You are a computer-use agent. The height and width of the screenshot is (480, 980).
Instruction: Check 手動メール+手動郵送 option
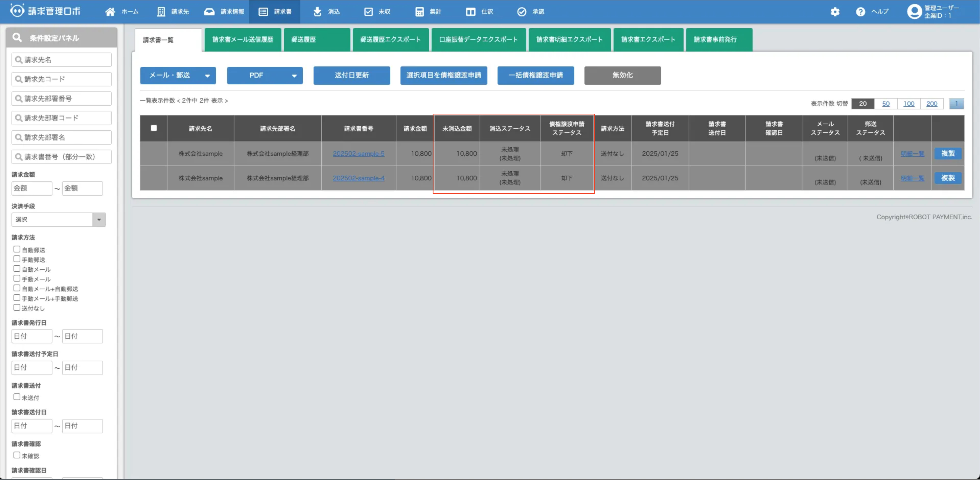17,298
